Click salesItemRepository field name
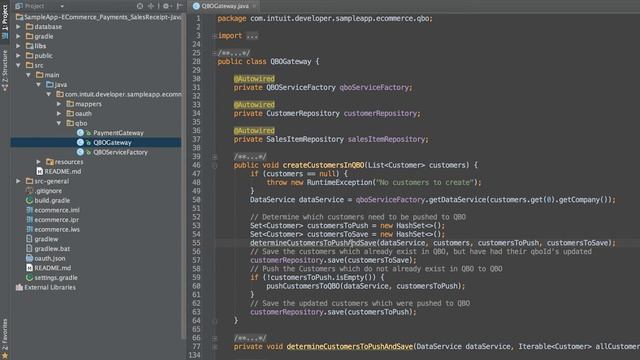The height and width of the screenshot is (360, 640). point(386,140)
